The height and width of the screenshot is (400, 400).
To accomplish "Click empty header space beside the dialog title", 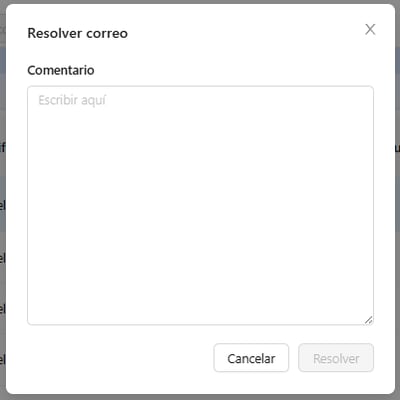I will tap(243, 33).
